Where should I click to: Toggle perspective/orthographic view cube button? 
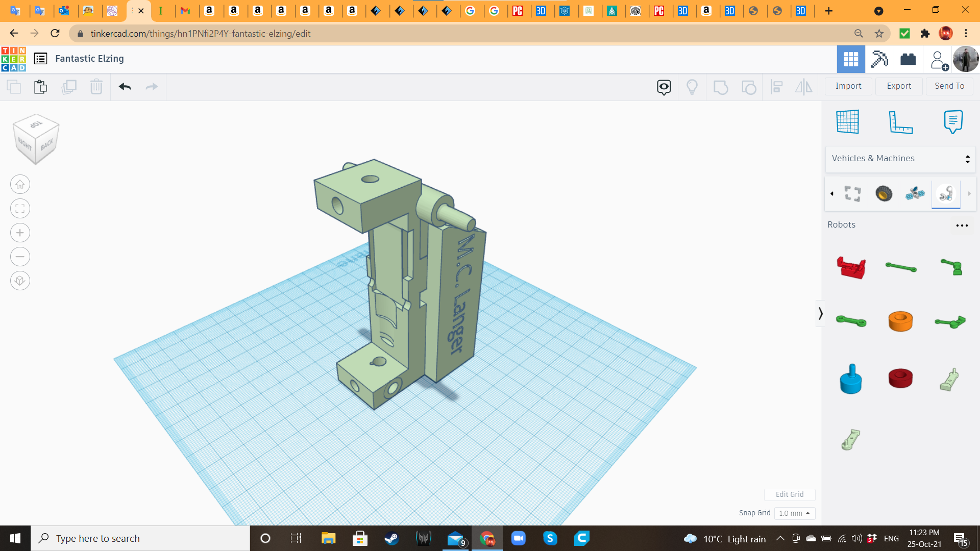20,281
